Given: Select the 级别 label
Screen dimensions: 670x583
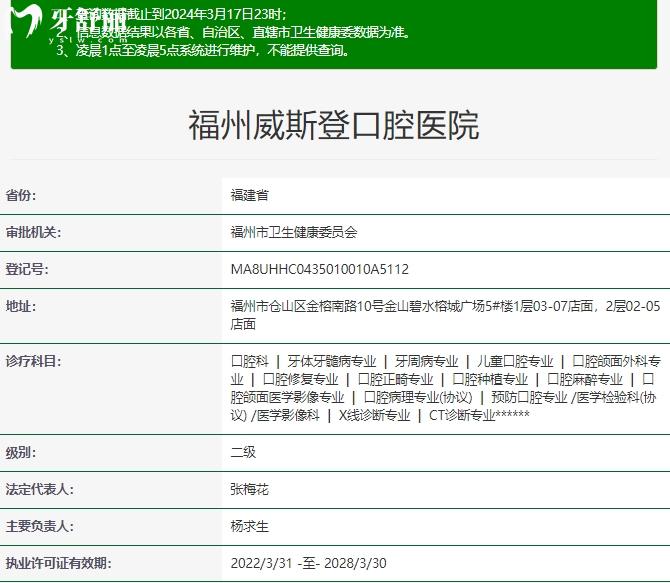Looking at the screenshot, I should point(21,452).
